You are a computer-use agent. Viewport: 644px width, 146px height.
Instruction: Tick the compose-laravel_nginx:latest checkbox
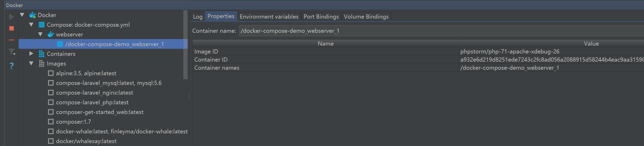point(51,93)
